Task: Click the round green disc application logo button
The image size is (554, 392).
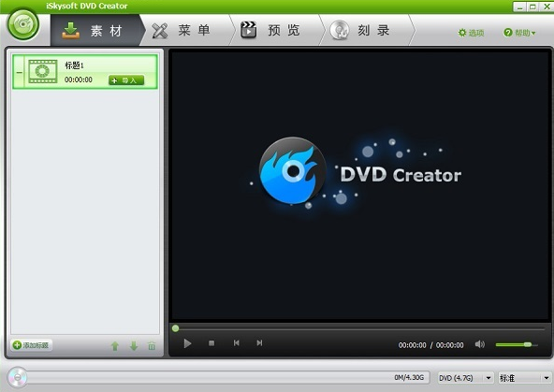Action: [x=23, y=24]
